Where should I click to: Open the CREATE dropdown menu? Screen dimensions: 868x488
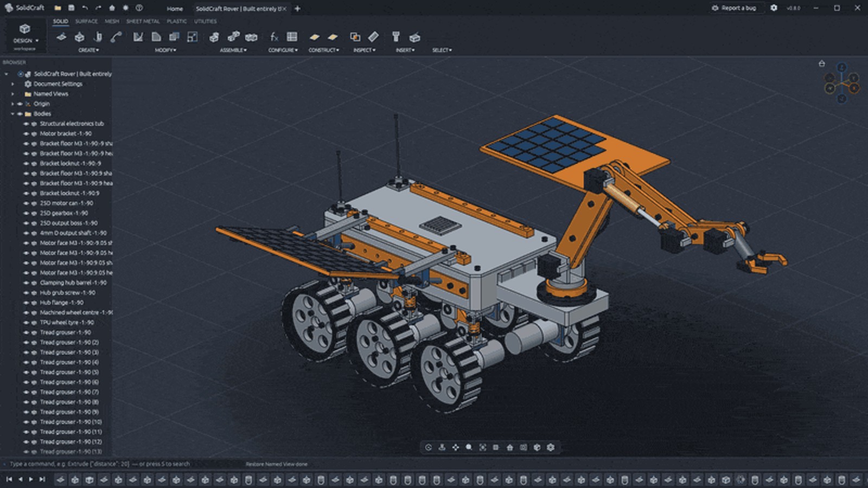tap(88, 50)
